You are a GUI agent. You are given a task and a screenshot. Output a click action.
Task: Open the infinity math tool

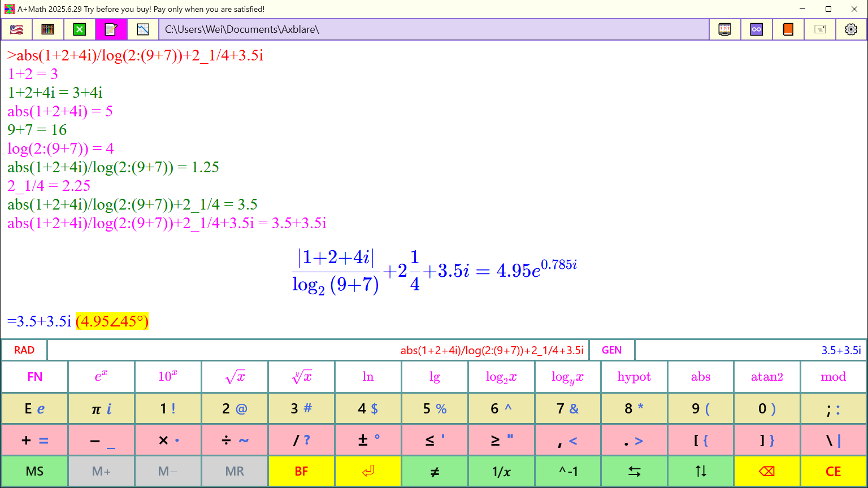click(756, 29)
